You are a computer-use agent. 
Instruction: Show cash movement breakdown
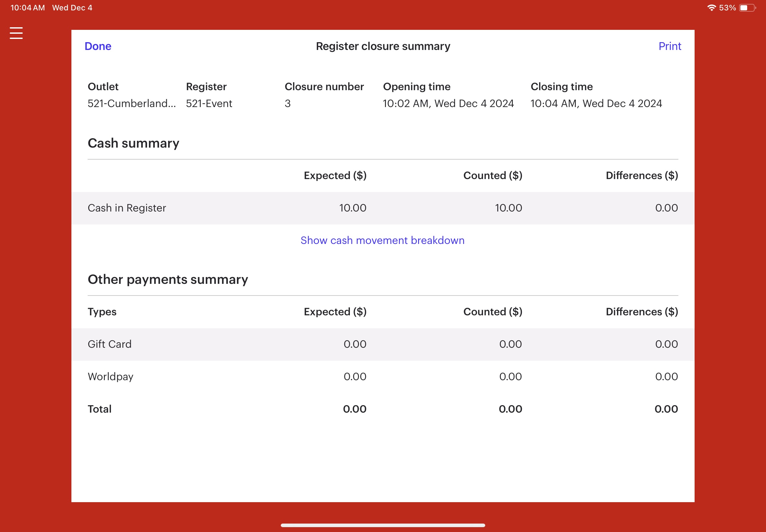click(x=382, y=240)
